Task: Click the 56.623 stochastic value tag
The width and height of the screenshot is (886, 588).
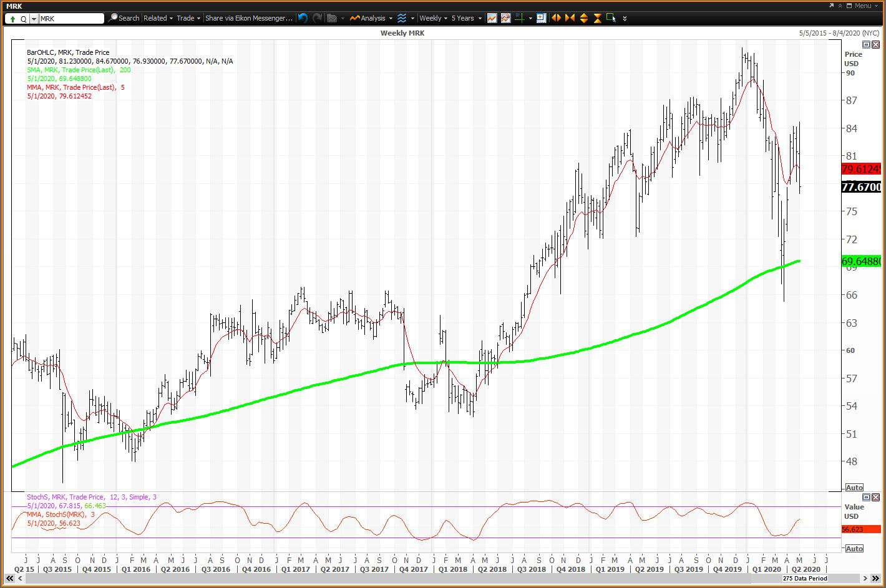Action: (861, 529)
